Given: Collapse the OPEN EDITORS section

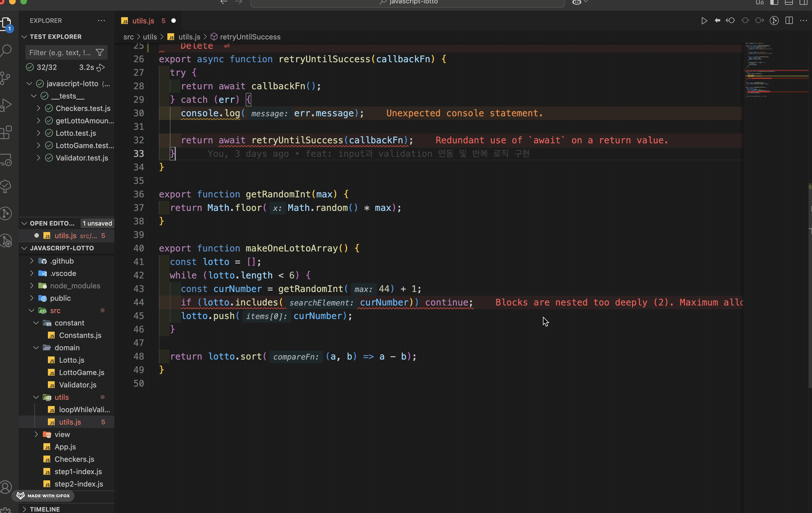Looking at the screenshot, I should [x=24, y=223].
